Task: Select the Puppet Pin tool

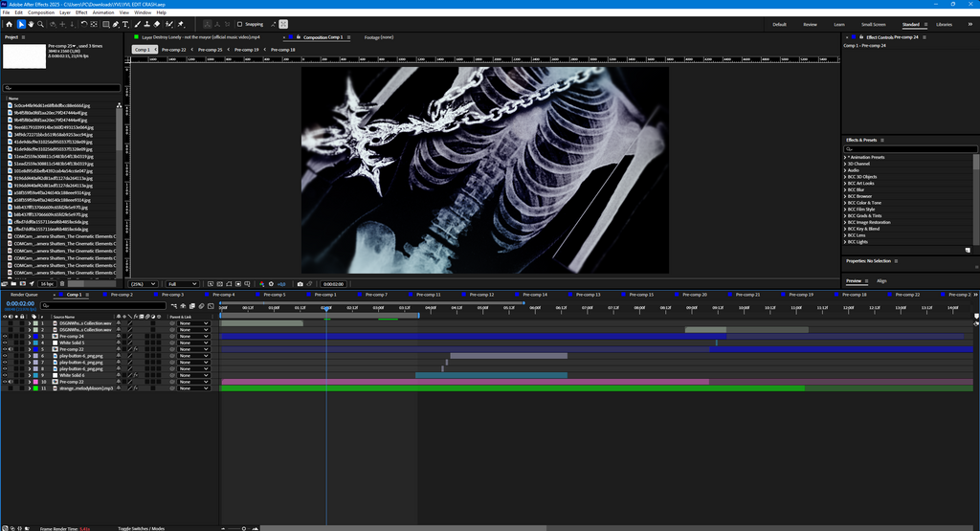Action: tap(180, 24)
